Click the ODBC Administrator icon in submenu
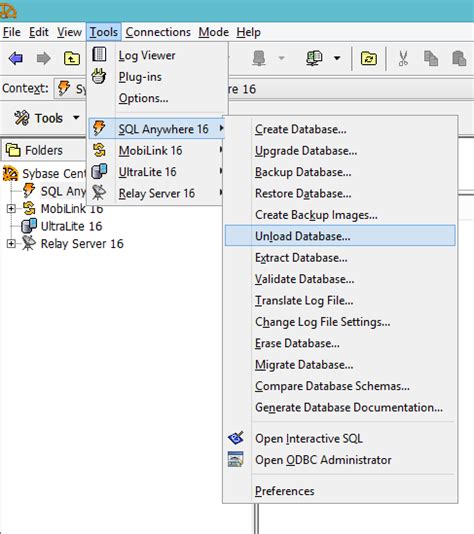 point(236,459)
